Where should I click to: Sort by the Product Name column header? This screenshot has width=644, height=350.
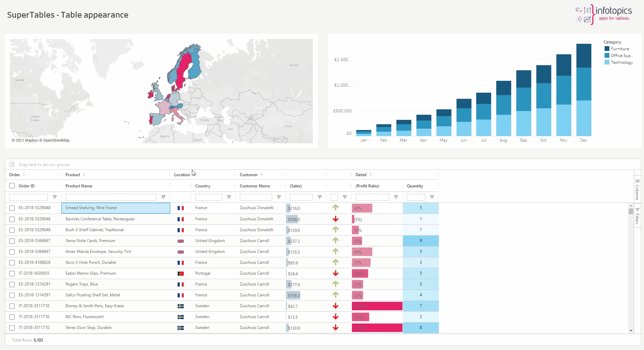coord(79,186)
